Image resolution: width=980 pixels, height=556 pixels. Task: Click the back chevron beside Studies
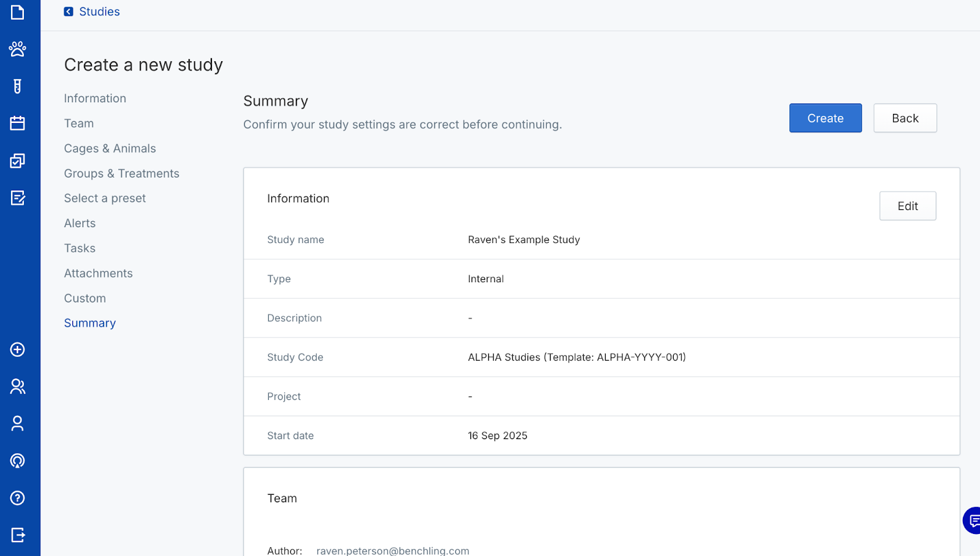(x=69, y=12)
